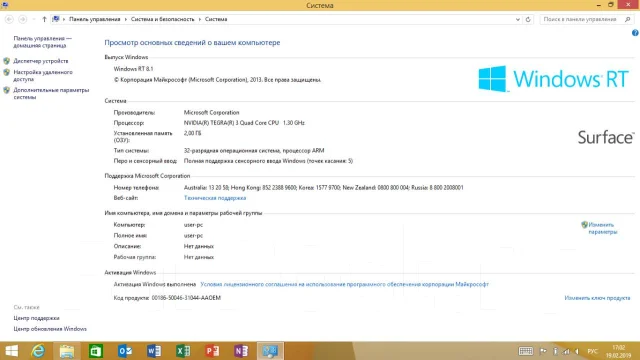Launch OneNote from taskbar
This screenshot has height=360, width=640.
pos(241,351)
